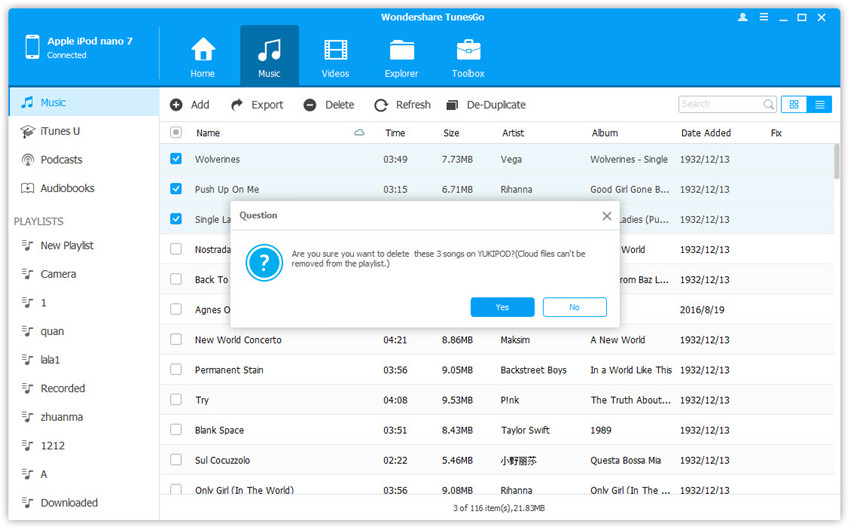Click the Add songs plus icon
This screenshot has width=850, height=529.
point(176,105)
